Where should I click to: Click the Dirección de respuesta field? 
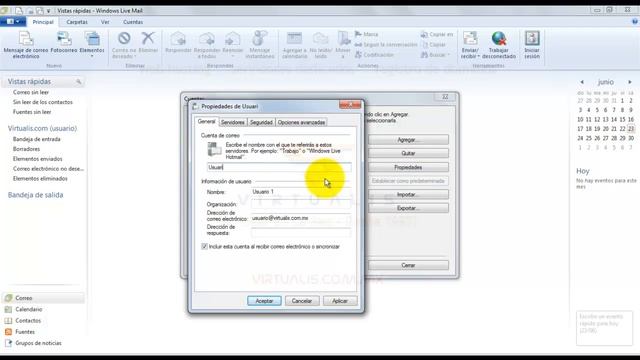pos(301,232)
